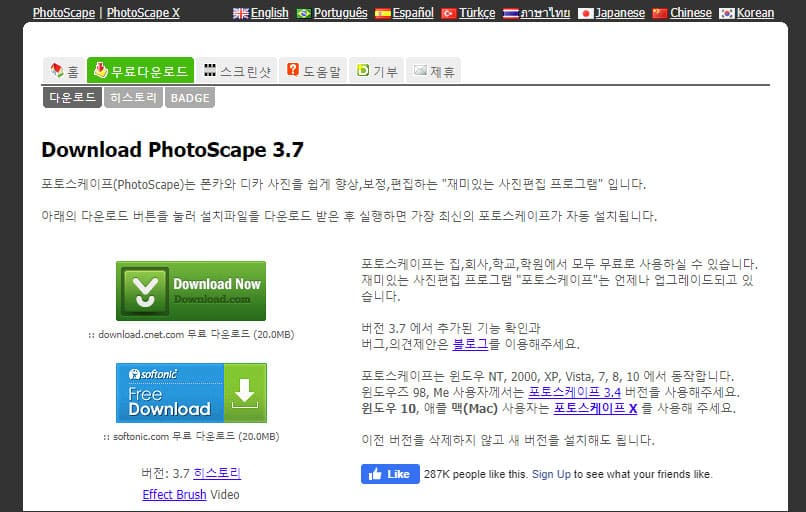Open the 블로그 link
806x512 pixels.
coord(470,344)
